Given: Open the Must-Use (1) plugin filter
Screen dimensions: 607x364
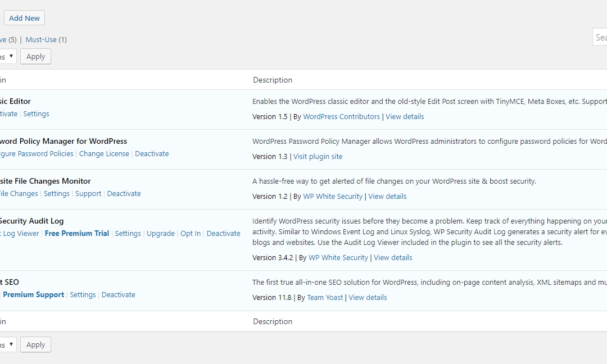Looking at the screenshot, I should pos(46,39).
